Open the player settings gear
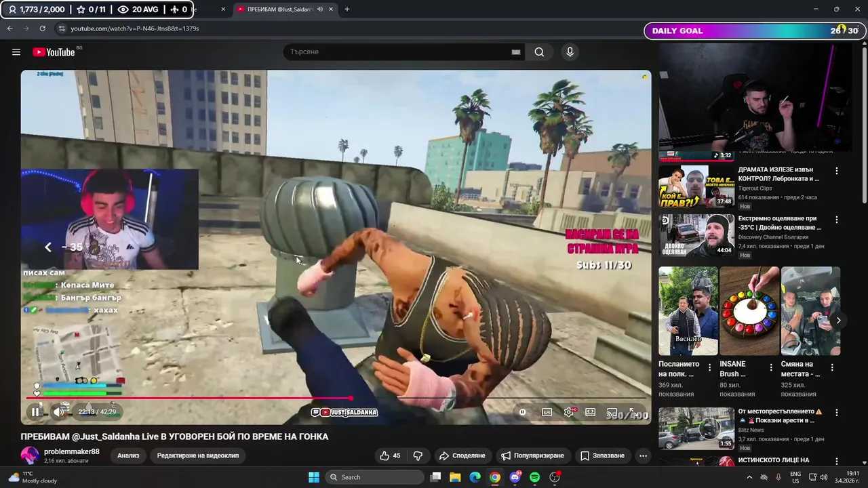 tap(569, 412)
